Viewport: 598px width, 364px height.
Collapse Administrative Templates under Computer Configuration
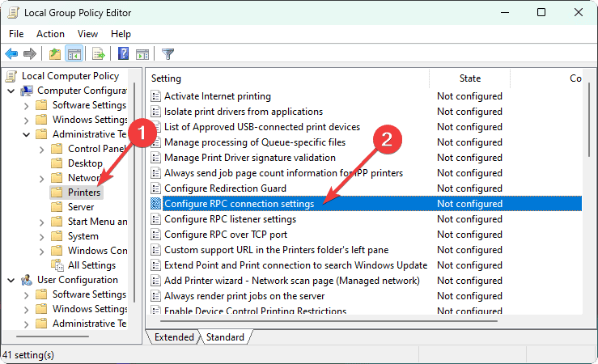tap(27, 134)
